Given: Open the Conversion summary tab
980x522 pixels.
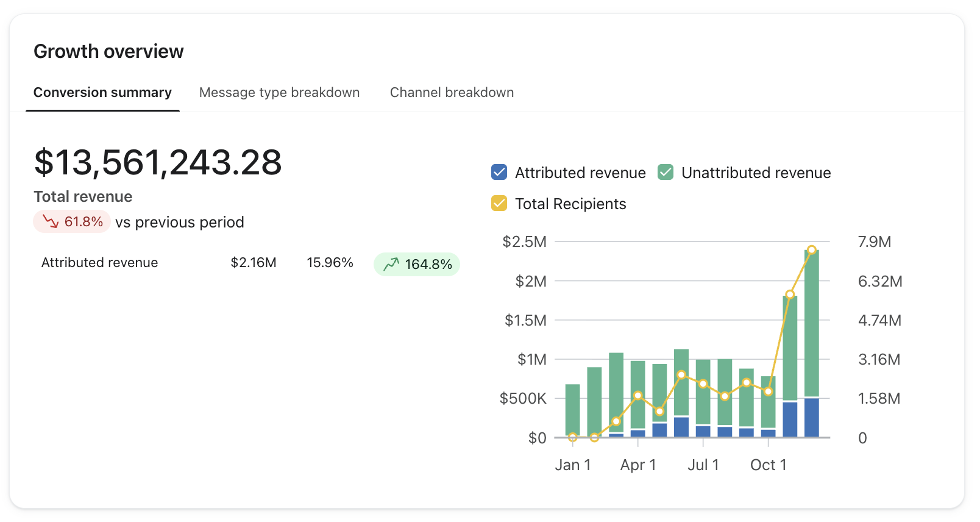Looking at the screenshot, I should pyautogui.click(x=102, y=93).
